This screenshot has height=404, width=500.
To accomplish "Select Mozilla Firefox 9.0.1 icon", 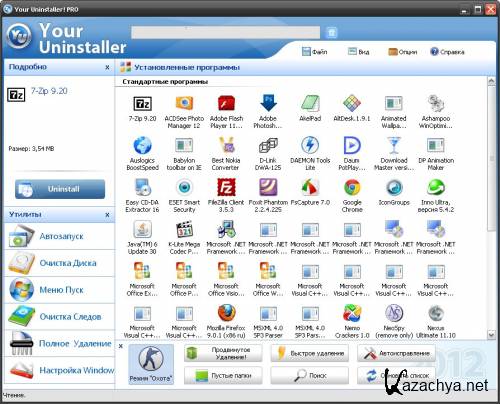I will coord(226,313).
